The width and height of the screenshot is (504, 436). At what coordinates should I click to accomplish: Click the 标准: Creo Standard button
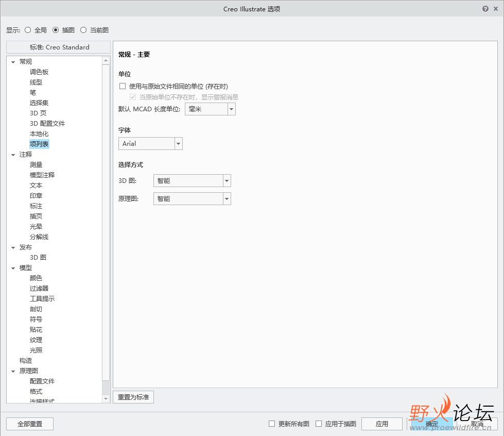[x=59, y=47]
